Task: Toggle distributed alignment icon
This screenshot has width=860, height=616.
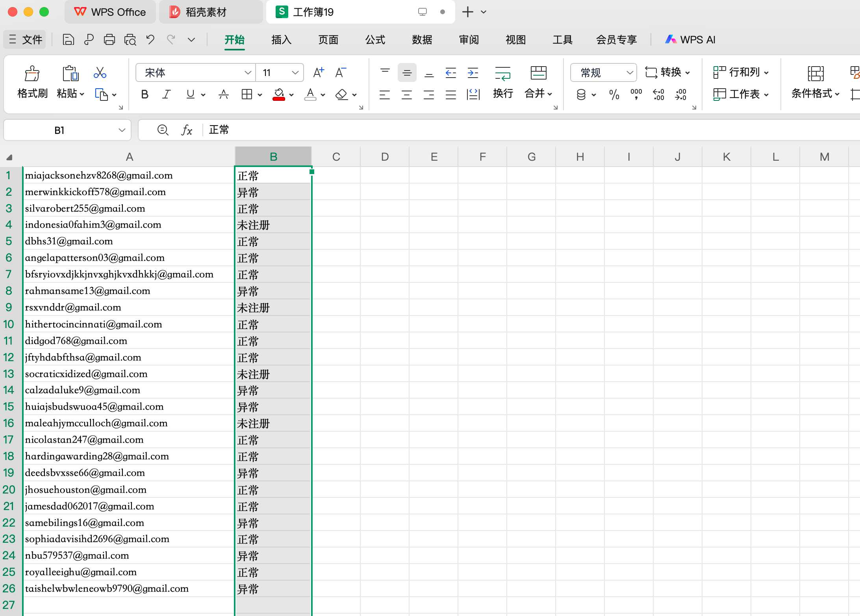Action: pos(473,95)
